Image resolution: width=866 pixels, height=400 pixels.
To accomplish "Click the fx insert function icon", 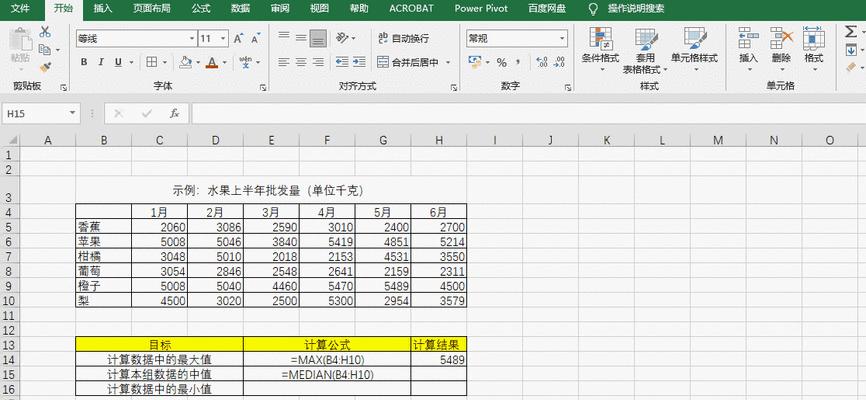I will 174,113.
